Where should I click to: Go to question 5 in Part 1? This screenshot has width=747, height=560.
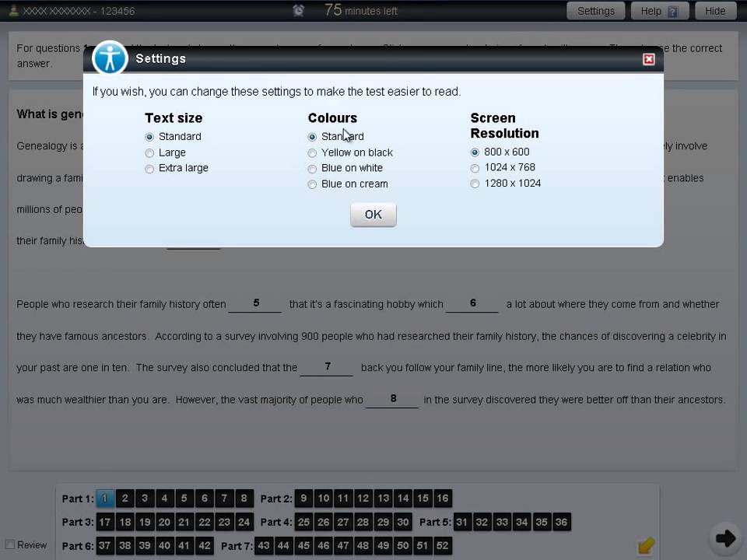pos(184,499)
